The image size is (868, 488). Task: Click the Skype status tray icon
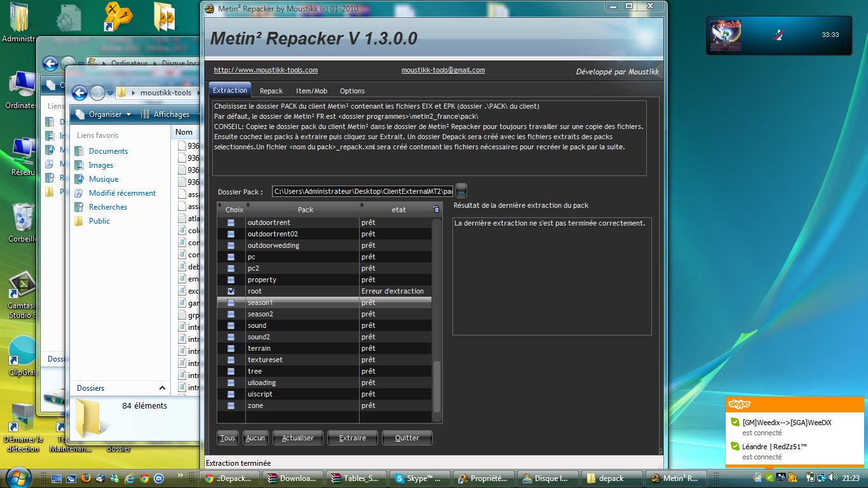tap(770, 478)
